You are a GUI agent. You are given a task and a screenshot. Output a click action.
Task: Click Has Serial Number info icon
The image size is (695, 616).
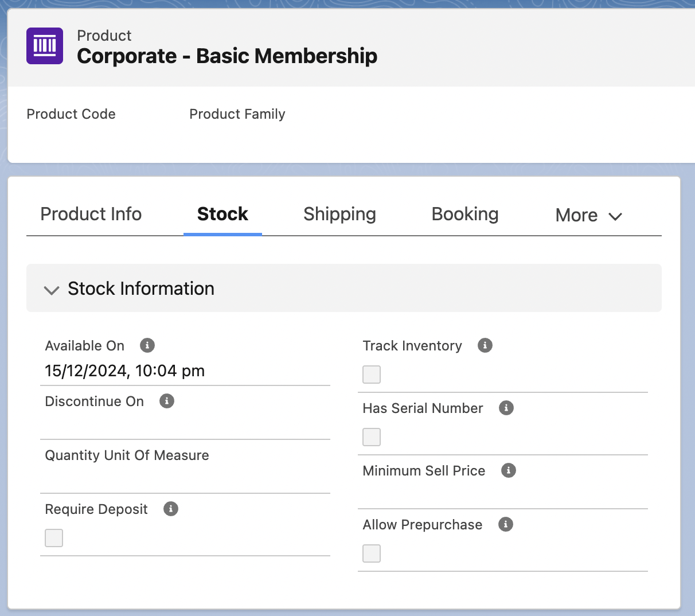coord(506,408)
